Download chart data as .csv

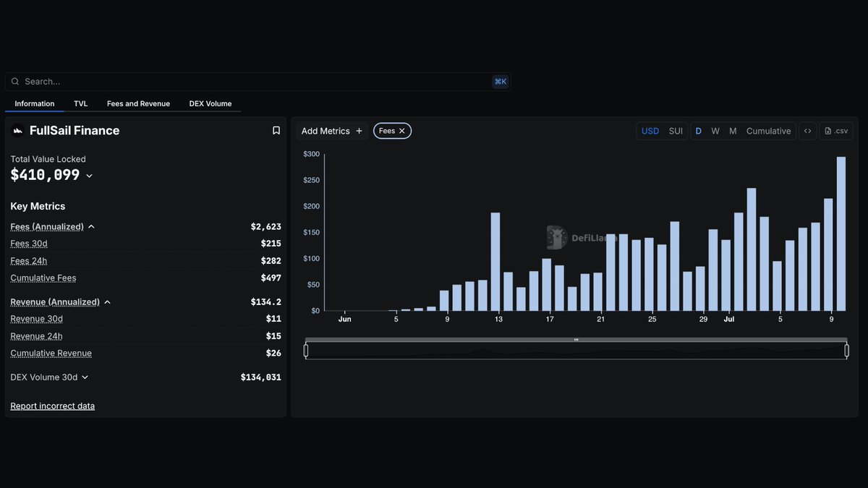coord(836,131)
